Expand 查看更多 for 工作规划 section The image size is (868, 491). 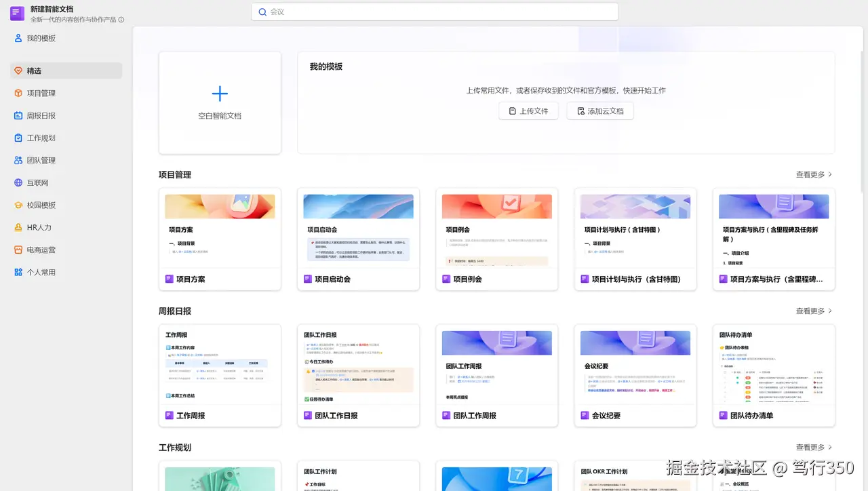(x=814, y=447)
